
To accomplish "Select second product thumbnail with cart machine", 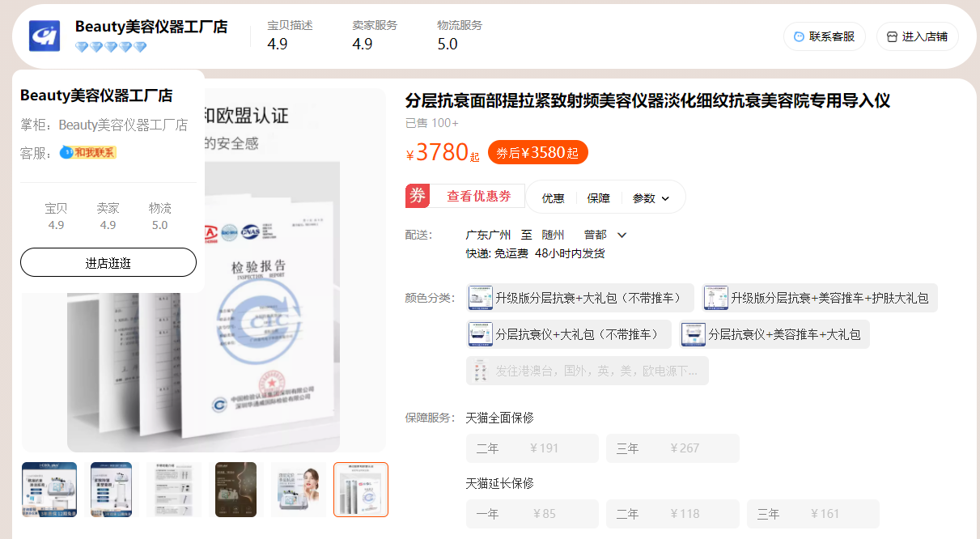I will (112, 490).
